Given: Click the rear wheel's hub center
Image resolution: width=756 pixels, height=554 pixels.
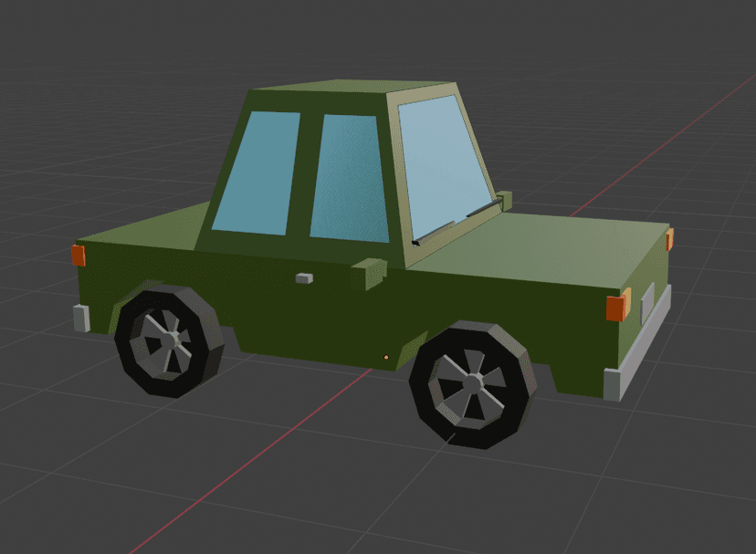Looking at the screenshot, I should coord(168,340).
